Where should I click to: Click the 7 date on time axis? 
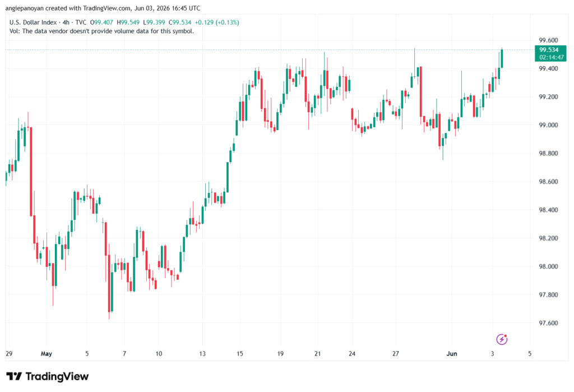[124, 353]
